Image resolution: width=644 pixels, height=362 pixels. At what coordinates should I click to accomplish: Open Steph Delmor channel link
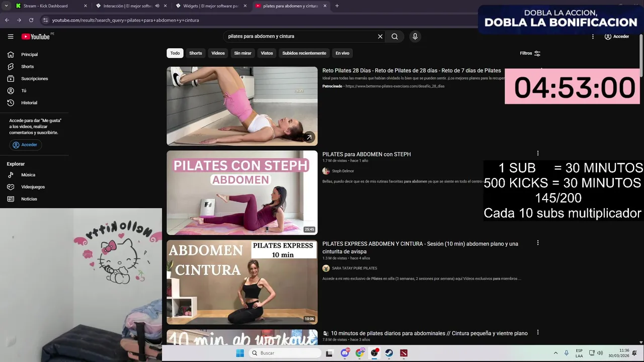click(x=343, y=171)
